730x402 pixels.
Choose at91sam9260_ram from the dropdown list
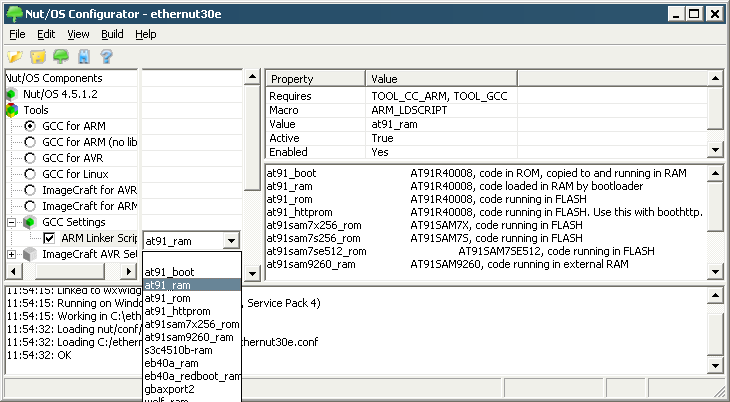[x=192, y=337]
